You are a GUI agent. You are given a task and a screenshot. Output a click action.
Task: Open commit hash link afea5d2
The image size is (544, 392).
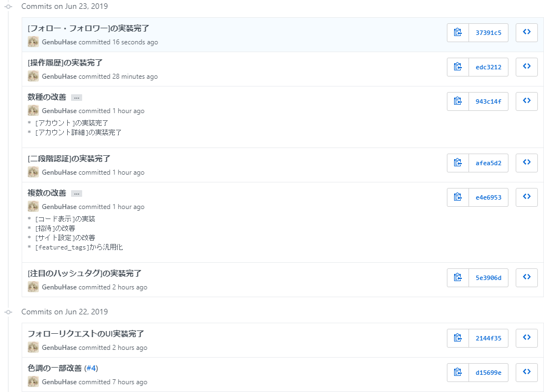[x=488, y=163]
